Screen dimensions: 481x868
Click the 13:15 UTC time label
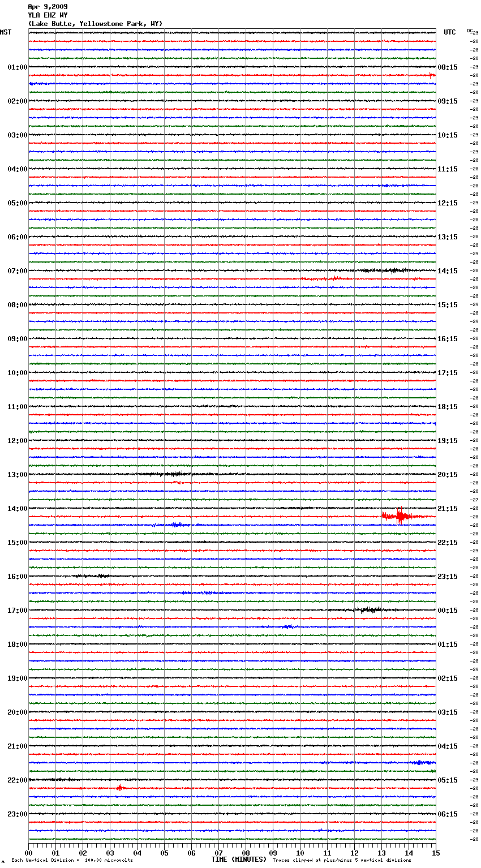pyautogui.click(x=448, y=237)
